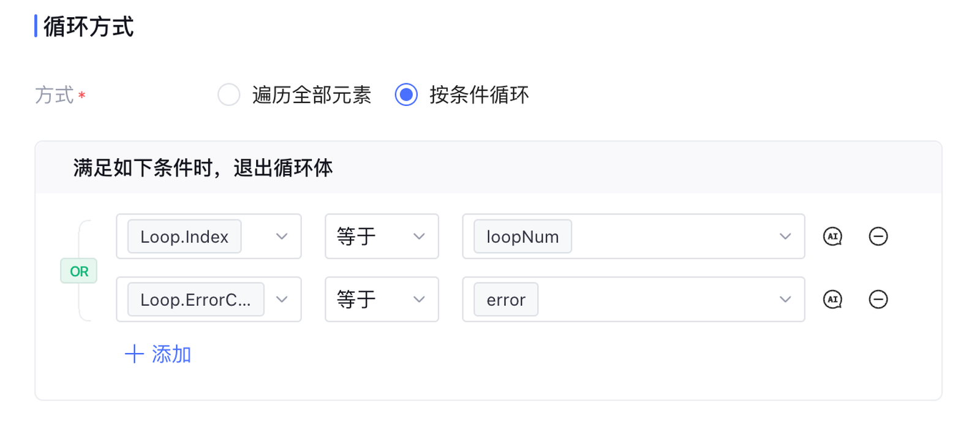
Task: Click the error value tag
Action: point(506,300)
